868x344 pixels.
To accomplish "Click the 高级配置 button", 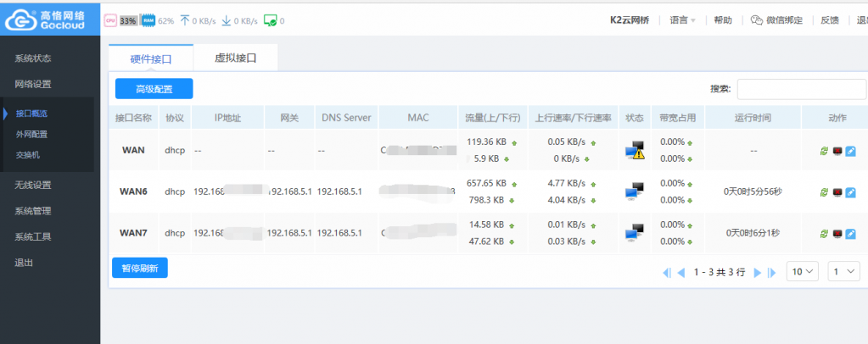I will click(x=154, y=88).
